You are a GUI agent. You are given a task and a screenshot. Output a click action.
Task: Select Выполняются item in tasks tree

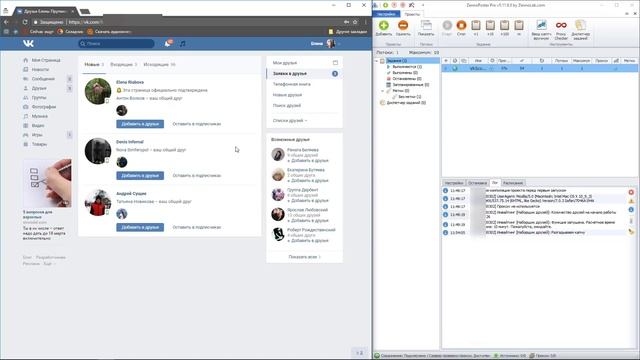coord(407,67)
